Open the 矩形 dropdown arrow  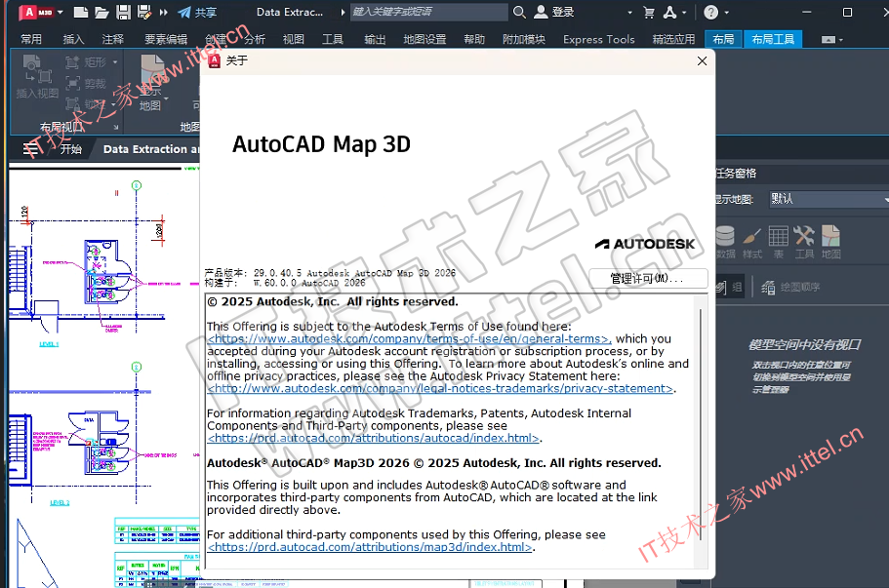[115, 62]
